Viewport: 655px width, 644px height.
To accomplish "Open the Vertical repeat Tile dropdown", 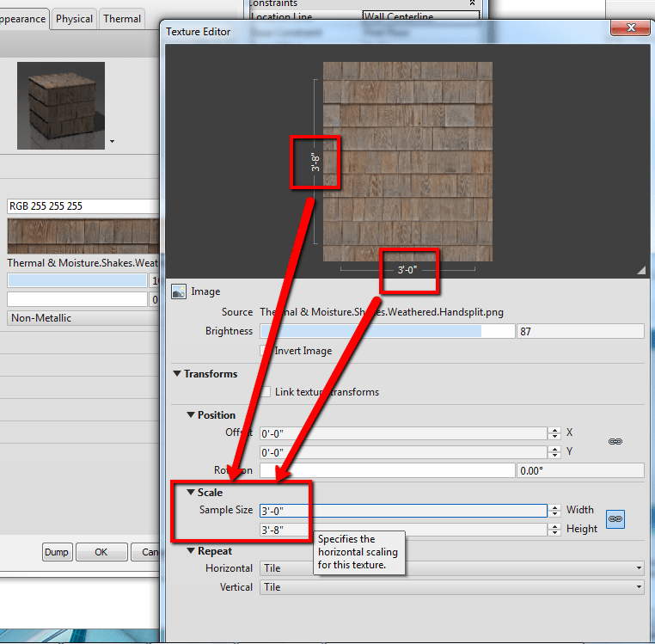I will [x=451, y=586].
